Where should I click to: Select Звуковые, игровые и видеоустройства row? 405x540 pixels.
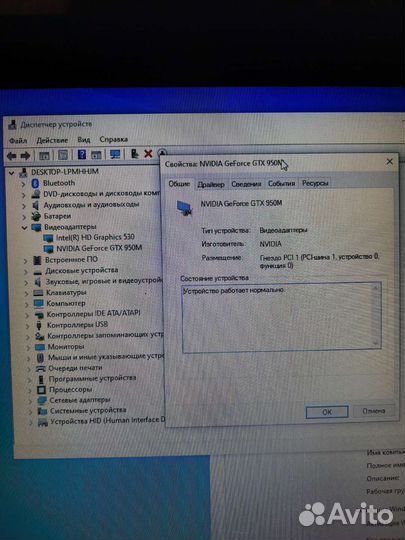pyautogui.click(x=104, y=281)
